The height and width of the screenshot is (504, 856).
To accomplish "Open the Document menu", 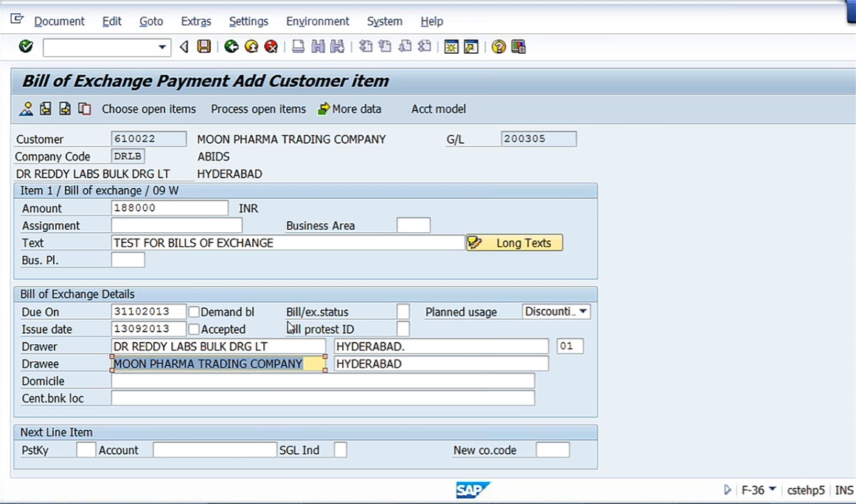I will [x=59, y=21].
